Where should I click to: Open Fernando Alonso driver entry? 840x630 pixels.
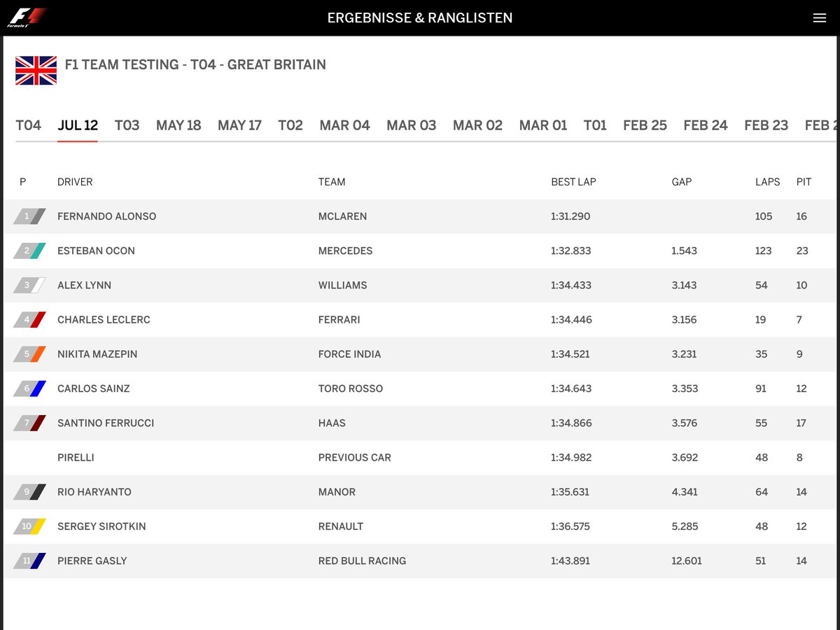click(106, 216)
